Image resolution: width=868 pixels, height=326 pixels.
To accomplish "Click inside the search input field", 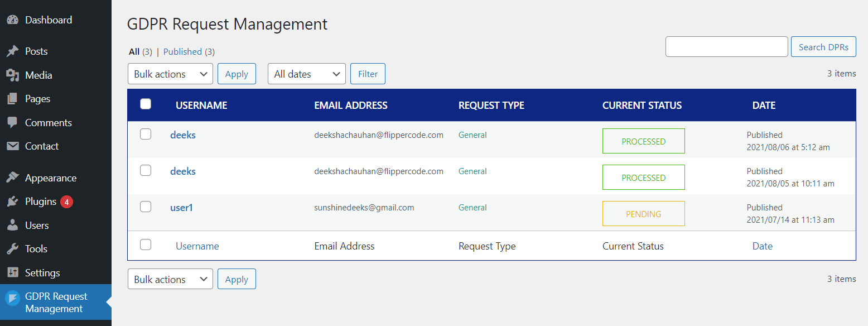I will (x=726, y=46).
